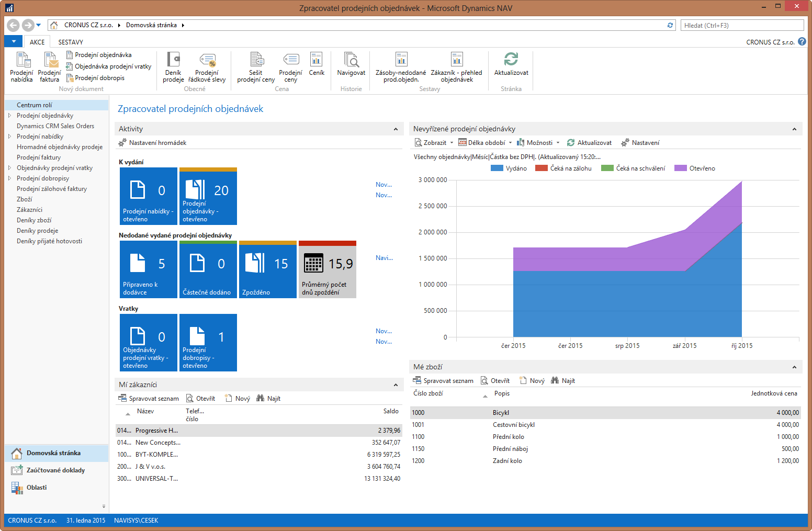Select Domovská stránka navigation button
This screenshot has height=531, width=812.
tap(57, 453)
